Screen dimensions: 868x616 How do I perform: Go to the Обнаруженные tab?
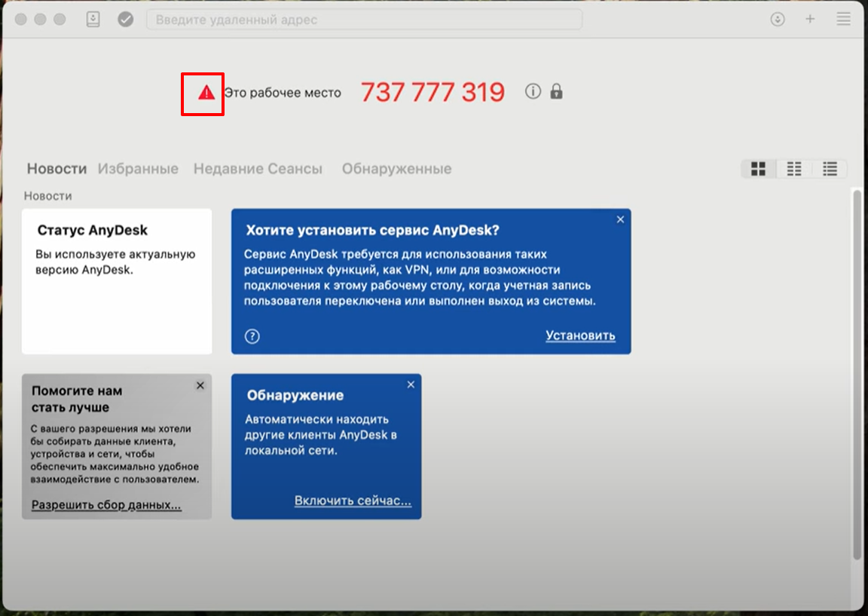tap(396, 169)
